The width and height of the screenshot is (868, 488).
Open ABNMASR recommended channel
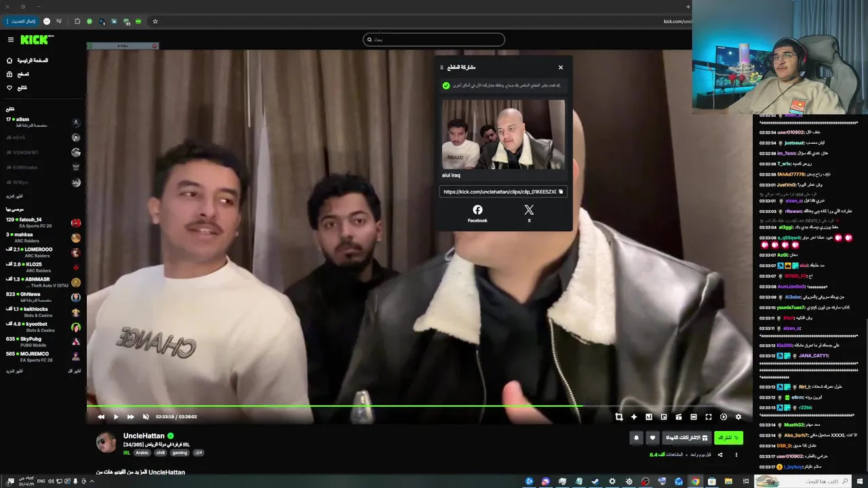43,282
